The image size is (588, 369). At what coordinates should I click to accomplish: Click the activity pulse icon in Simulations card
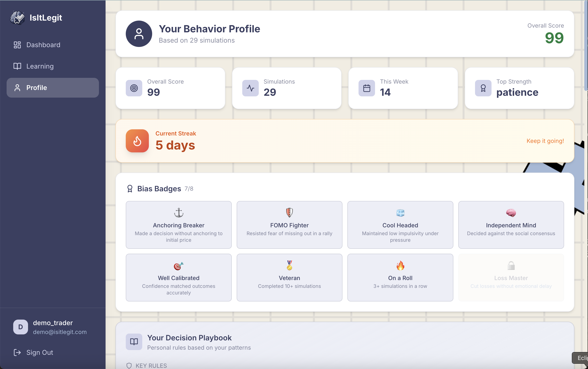click(x=250, y=88)
